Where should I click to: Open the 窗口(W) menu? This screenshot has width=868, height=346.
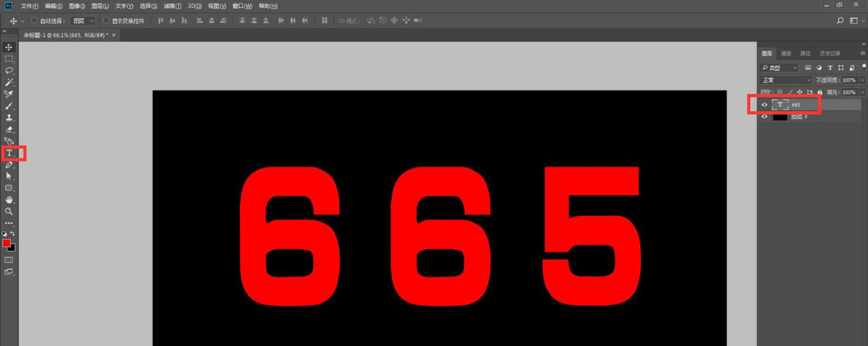point(243,5)
